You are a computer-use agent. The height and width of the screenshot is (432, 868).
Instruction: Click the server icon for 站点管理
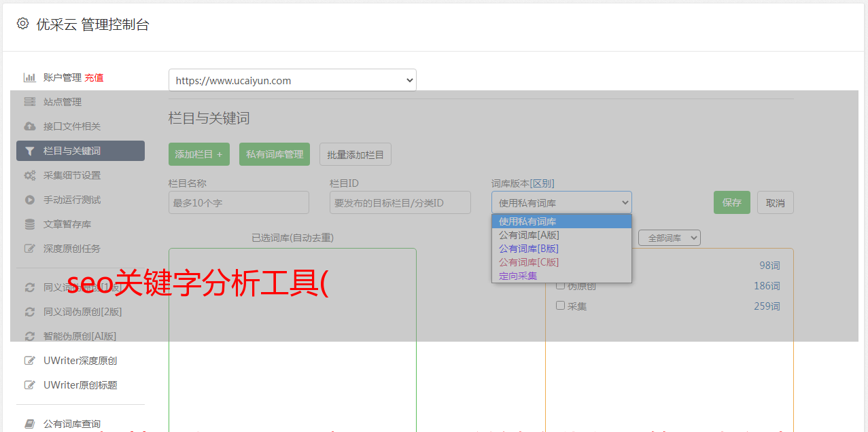(29, 102)
